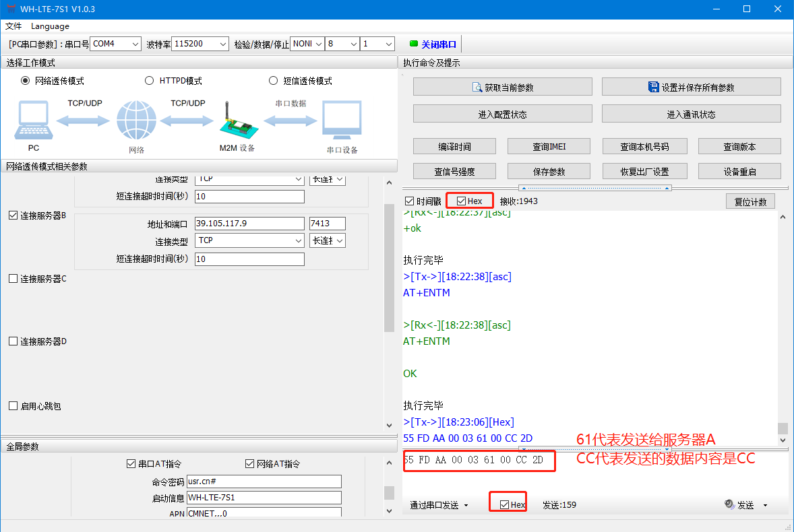Open the 通过串口发送 dropdown arrow
The height and width of the screenshot is (532, 794).
click(466, 505)
